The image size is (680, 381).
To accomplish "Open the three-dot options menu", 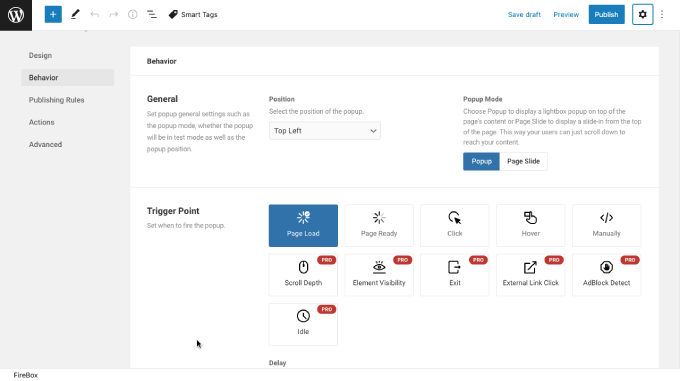I will coord(662,15).
